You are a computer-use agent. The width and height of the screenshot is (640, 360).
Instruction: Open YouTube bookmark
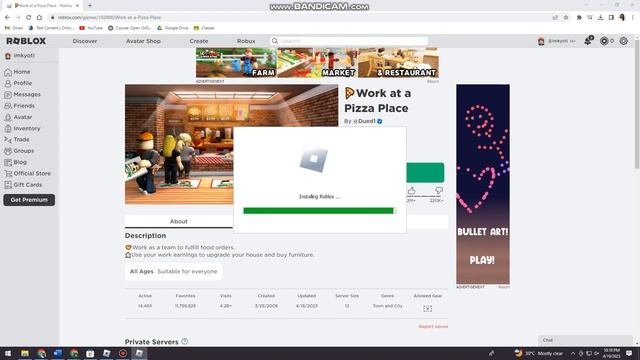click(x=91, y=28)
